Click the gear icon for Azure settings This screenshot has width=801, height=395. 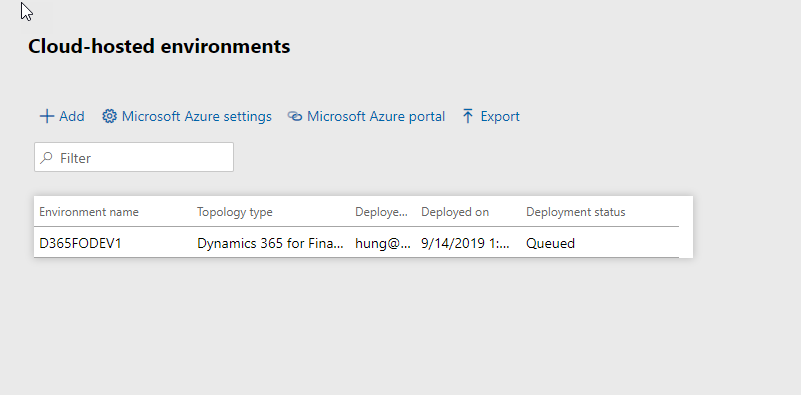point(109,117)
